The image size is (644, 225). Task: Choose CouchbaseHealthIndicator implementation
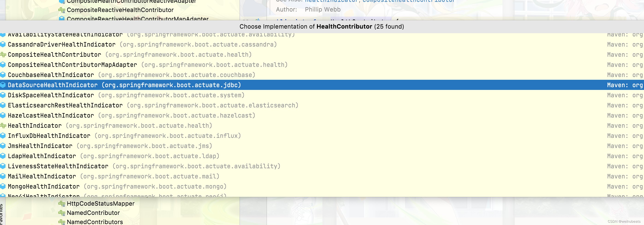(322, 75)
